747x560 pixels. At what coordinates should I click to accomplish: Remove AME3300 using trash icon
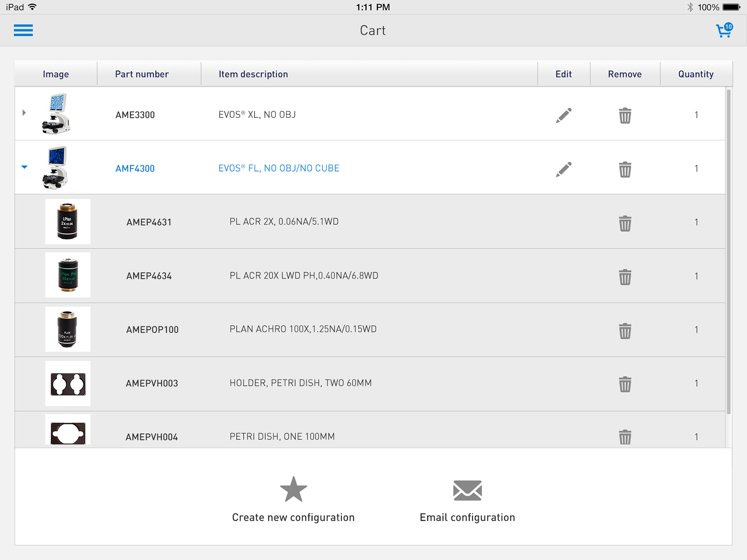625,115
